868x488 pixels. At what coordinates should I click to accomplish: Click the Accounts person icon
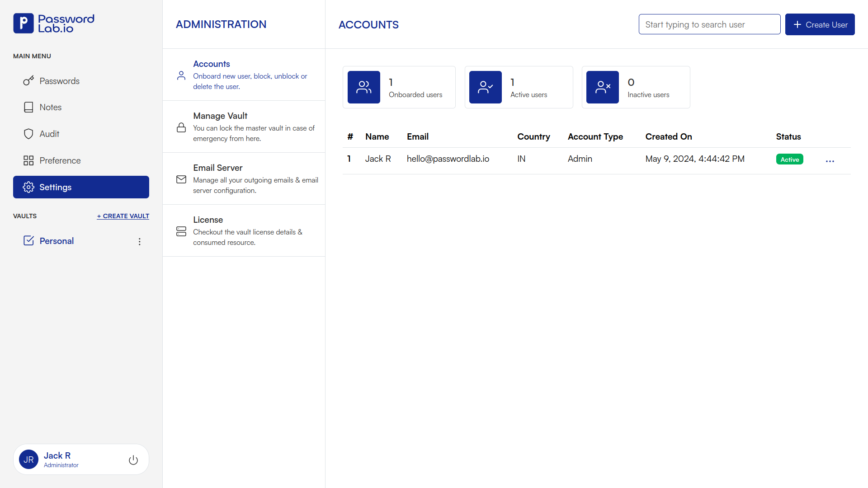pos(181,75)
